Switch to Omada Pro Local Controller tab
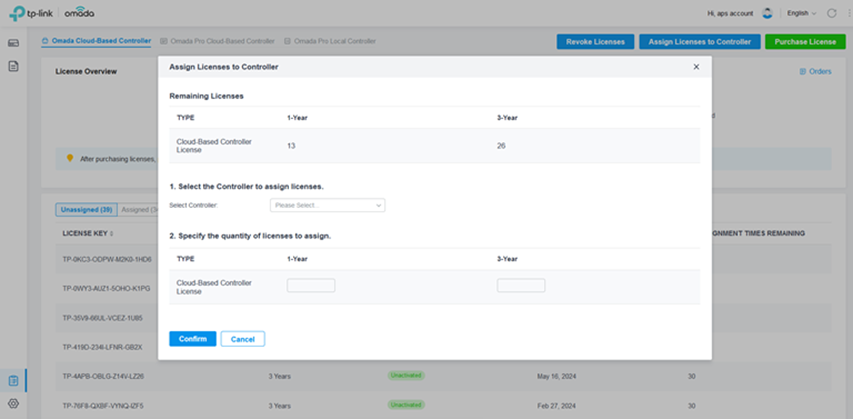Screen dimensions: 853x419 [330, 41]
